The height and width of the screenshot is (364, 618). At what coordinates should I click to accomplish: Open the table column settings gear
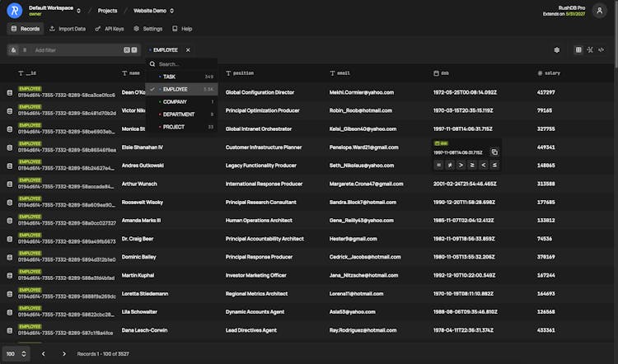[x=557, y=49]
